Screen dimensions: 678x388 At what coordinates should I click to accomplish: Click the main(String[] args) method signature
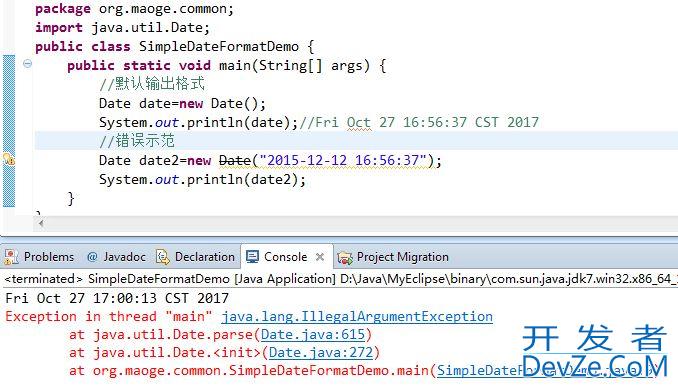(x=294, y=65)
